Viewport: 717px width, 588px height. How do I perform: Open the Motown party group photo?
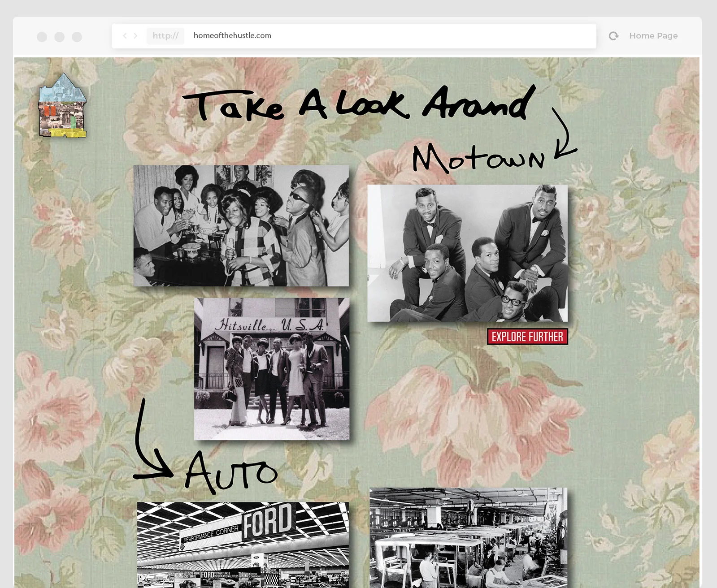point(241,225)
